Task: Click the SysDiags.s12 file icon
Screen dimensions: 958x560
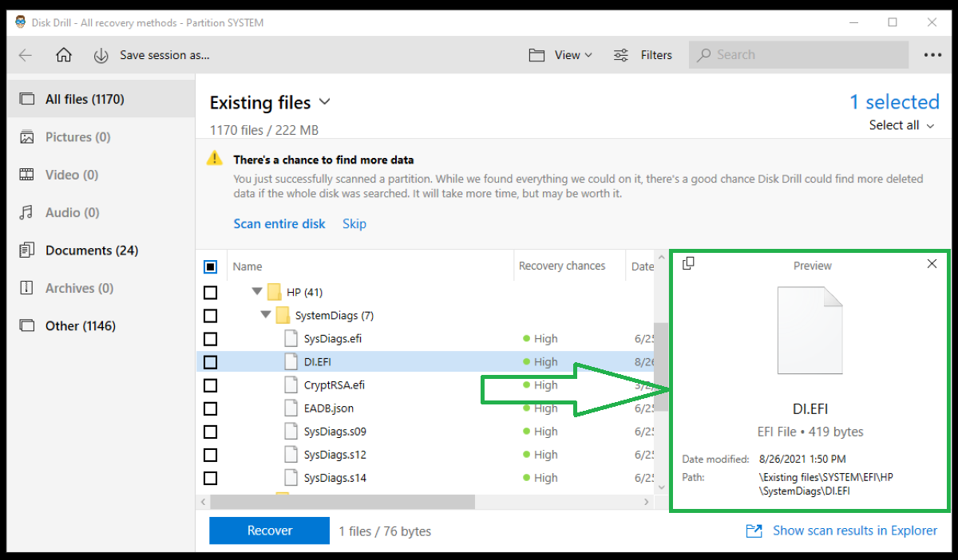Action: 291,454
